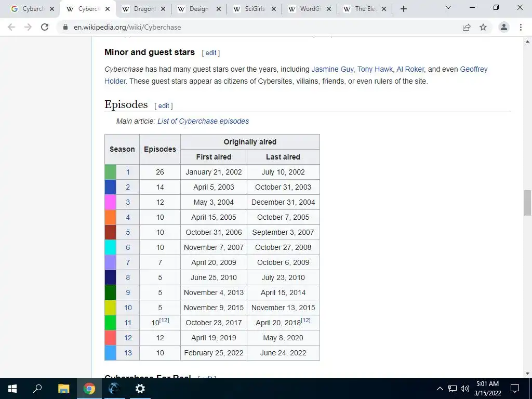This screenshot has height=399, width=532.
Task: Open the Geoffrey Holder link
Action: [x=474, y=69]
